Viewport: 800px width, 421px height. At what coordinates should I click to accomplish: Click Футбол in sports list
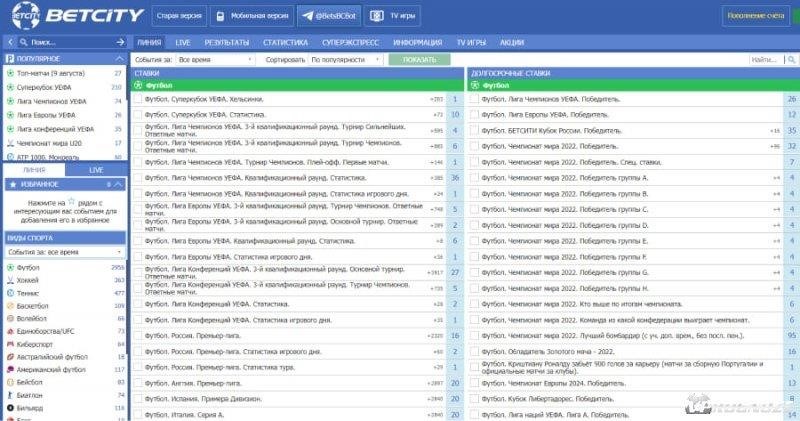click(28, 267)
